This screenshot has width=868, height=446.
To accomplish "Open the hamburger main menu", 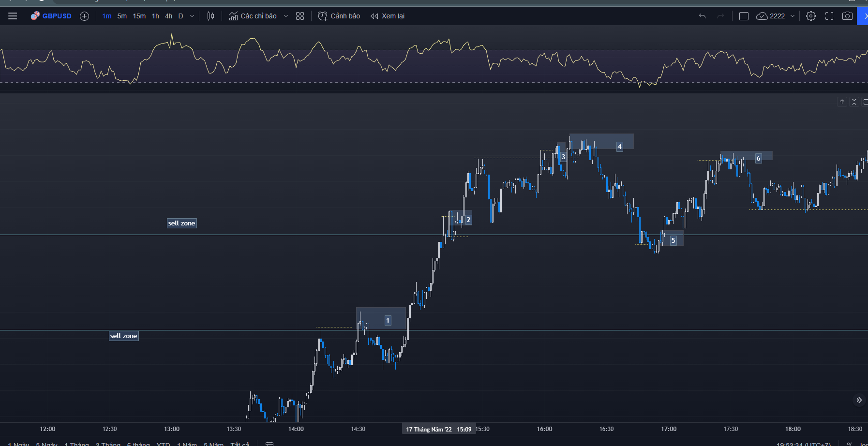I will [13, 16].
